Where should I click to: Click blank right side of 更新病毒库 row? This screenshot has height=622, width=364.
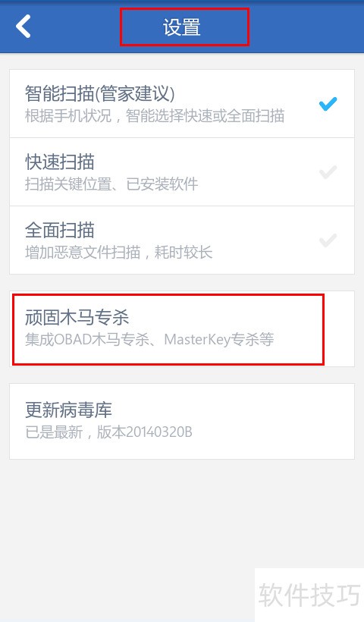coord(274,421)
